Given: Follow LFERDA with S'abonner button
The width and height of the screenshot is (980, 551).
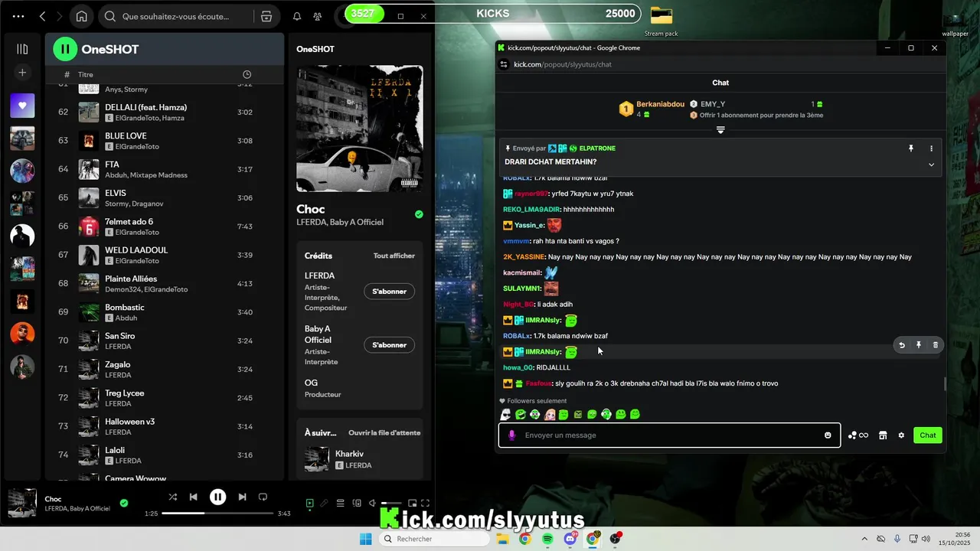Looking at the screenshot, I should tap(389, 292).
